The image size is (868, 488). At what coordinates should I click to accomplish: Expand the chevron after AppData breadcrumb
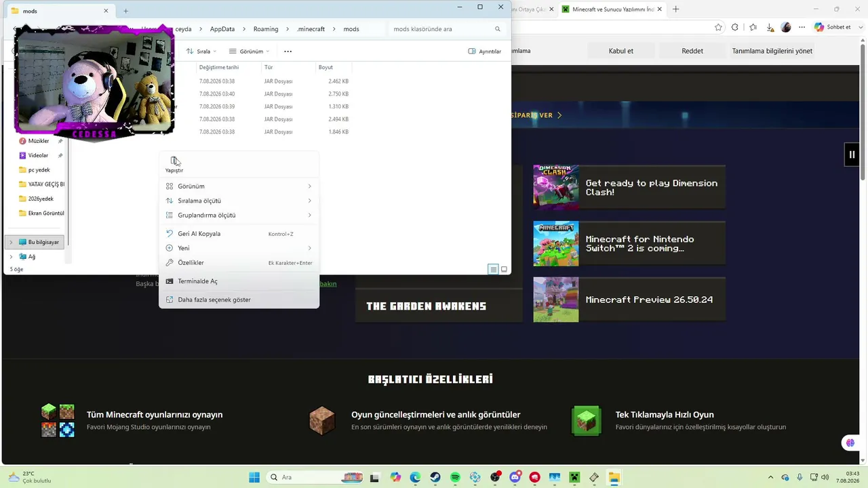(244, 29)
